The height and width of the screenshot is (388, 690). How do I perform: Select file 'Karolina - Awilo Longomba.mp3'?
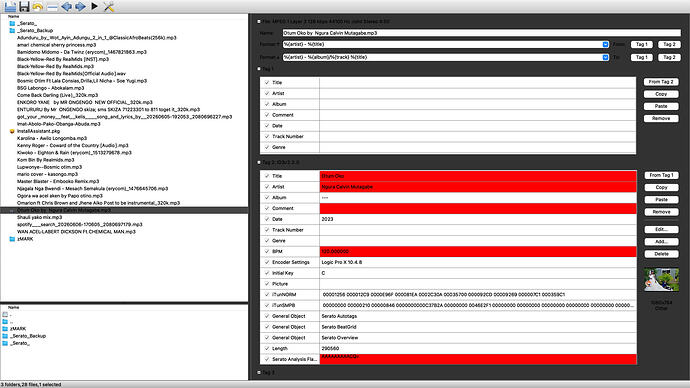[52, 138]
